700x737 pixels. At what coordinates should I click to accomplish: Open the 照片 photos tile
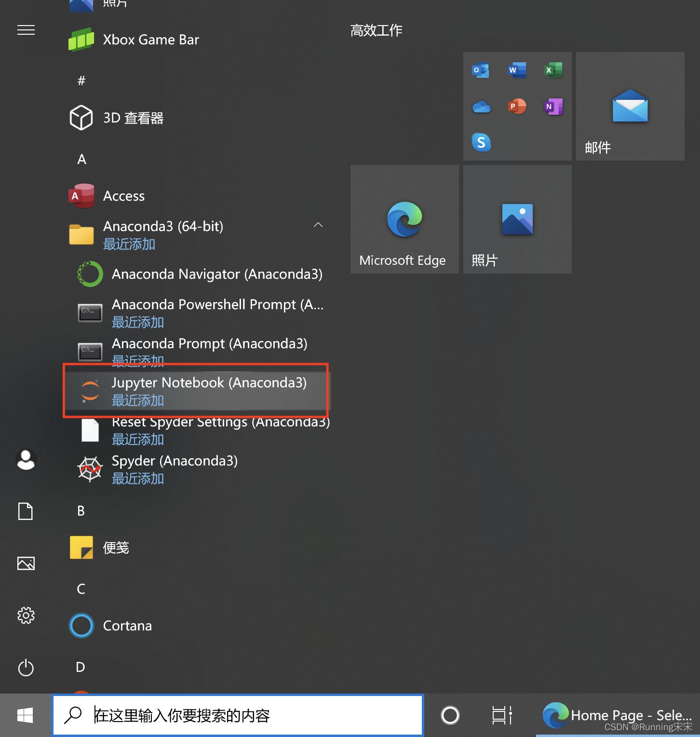click(x=517, y=219)
